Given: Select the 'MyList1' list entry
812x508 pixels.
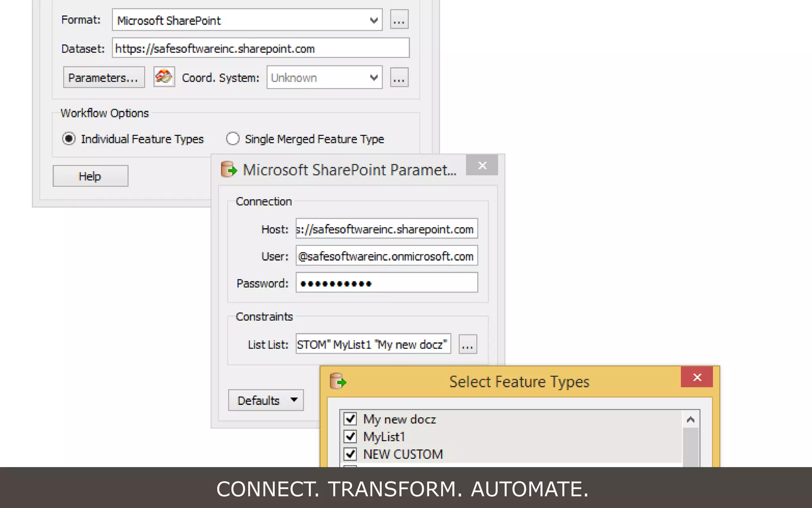Looking at the screenshot, I should coord(384,437).
